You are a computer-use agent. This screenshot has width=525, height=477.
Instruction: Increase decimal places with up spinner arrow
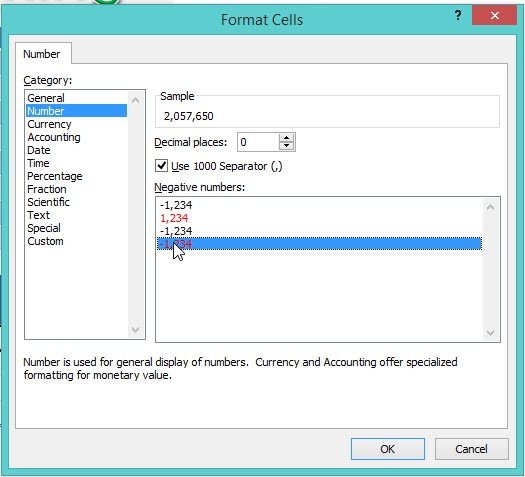[286, 138]
